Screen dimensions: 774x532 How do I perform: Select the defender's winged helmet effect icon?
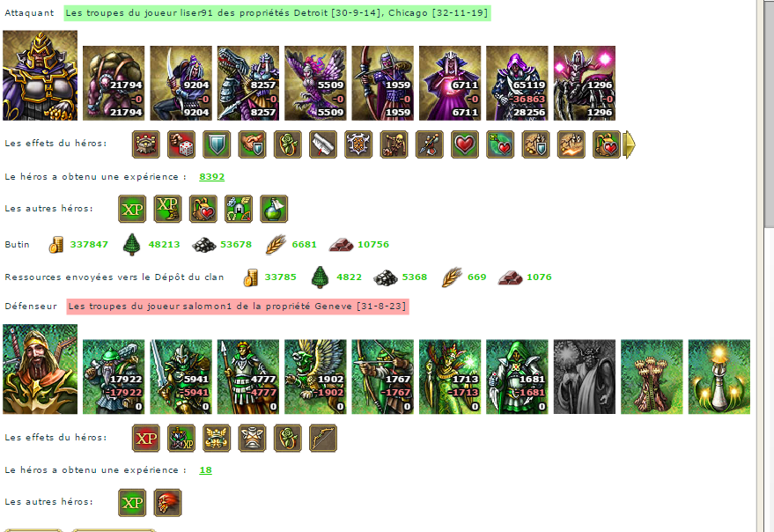(x=217, y=438)
